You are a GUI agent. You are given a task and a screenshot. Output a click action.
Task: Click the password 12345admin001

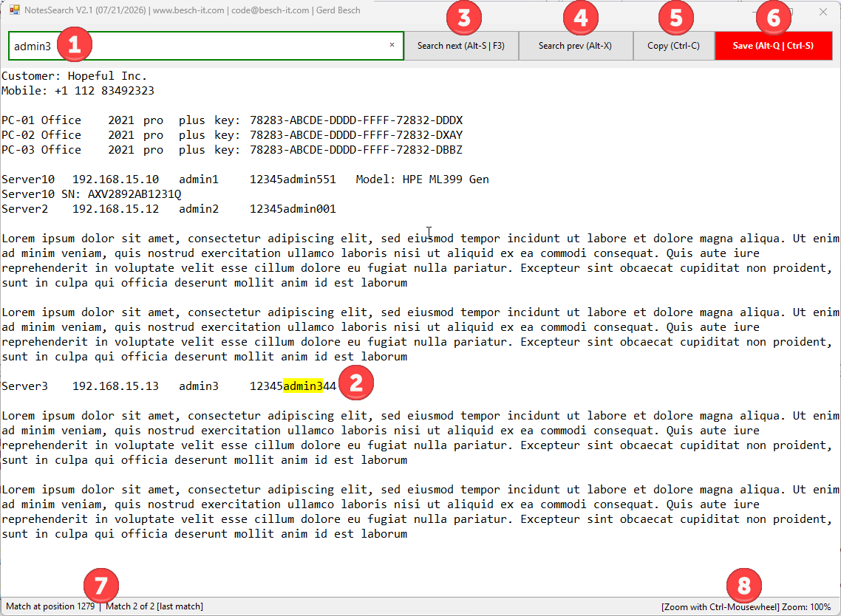coord(293,208)
